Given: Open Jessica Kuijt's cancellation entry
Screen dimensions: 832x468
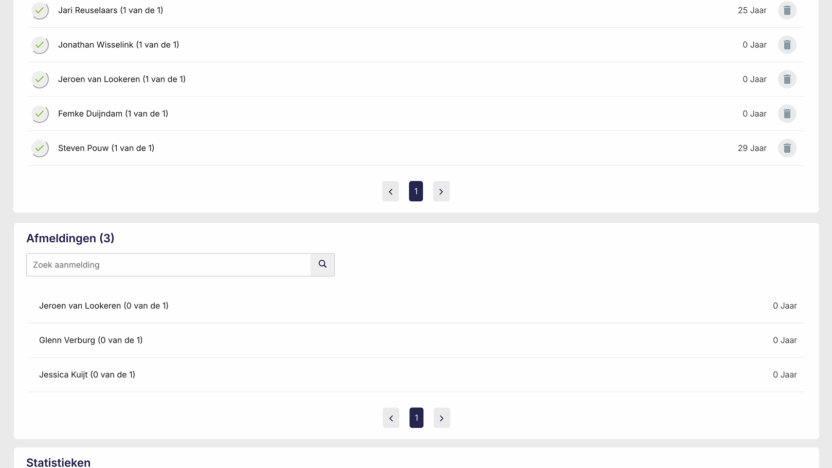Looking at the screenshot, I should coord(87,375).
